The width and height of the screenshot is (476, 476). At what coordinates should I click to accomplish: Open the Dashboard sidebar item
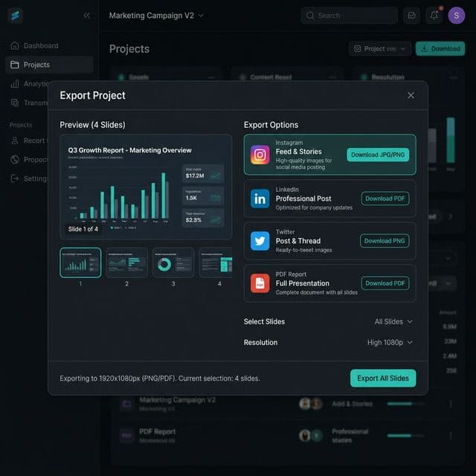(x=49, y=46)
